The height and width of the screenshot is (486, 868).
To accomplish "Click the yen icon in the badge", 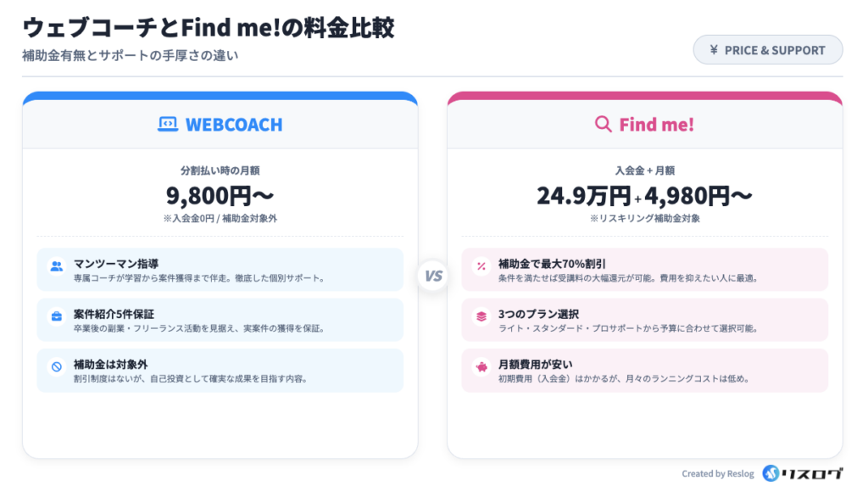I will pyautogui.click(x=714, y=50).
